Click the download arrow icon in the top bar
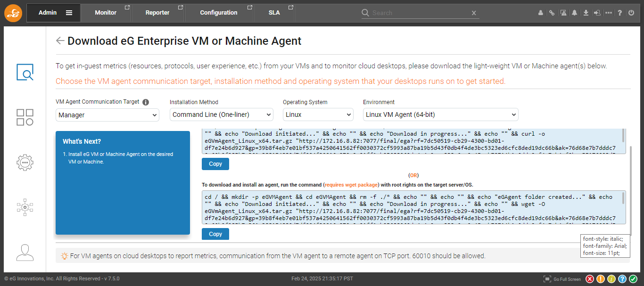This screenshot has width=644, height=286. (586, 13)
